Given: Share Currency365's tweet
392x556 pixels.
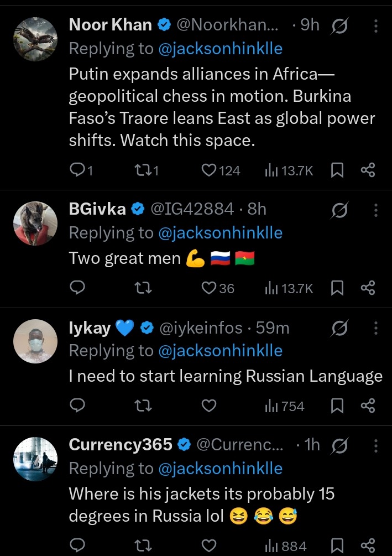Looking at the screenshot, I should pos(368,546).
